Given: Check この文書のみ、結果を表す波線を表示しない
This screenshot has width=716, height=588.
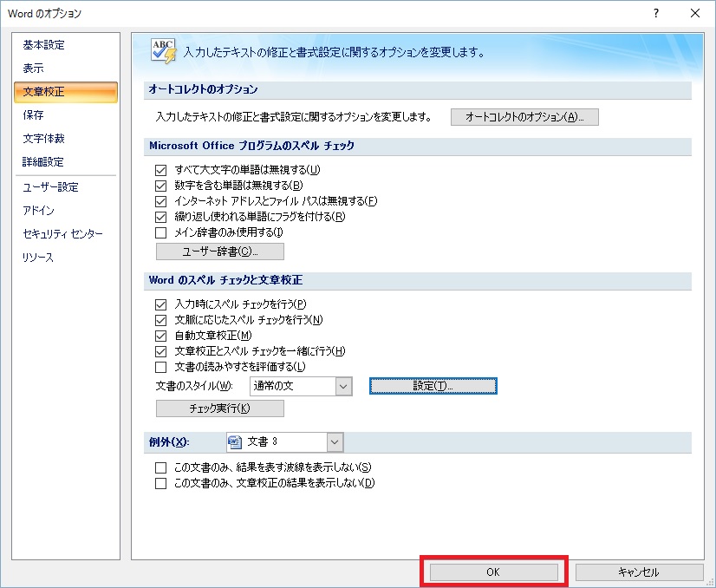Looking at the screenshot, I should (160, 467).
